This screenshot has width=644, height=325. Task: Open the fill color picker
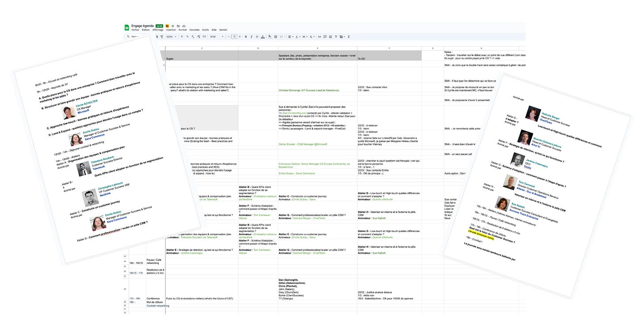point(270,36)
